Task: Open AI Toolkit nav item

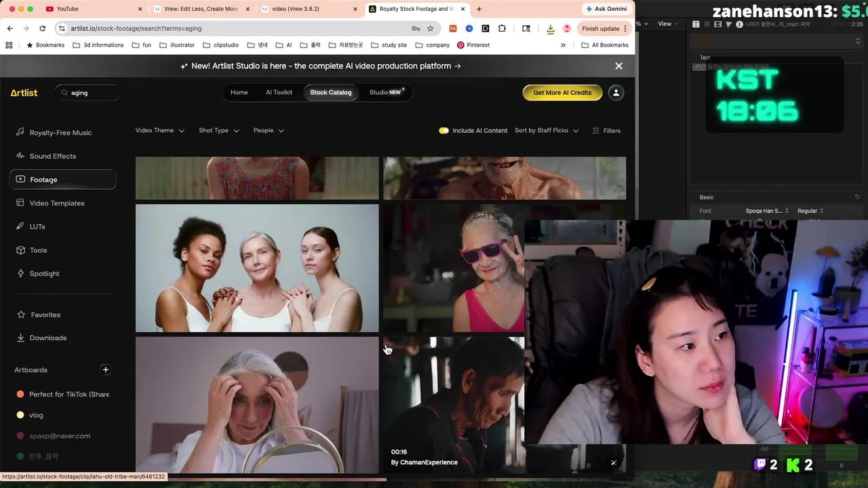Action: point(279,93)
